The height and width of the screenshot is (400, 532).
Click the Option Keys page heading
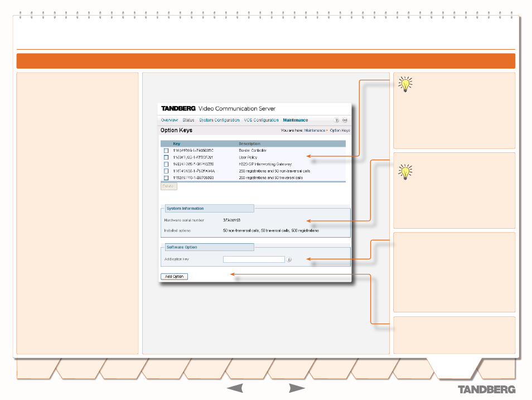tap(176, 131)
